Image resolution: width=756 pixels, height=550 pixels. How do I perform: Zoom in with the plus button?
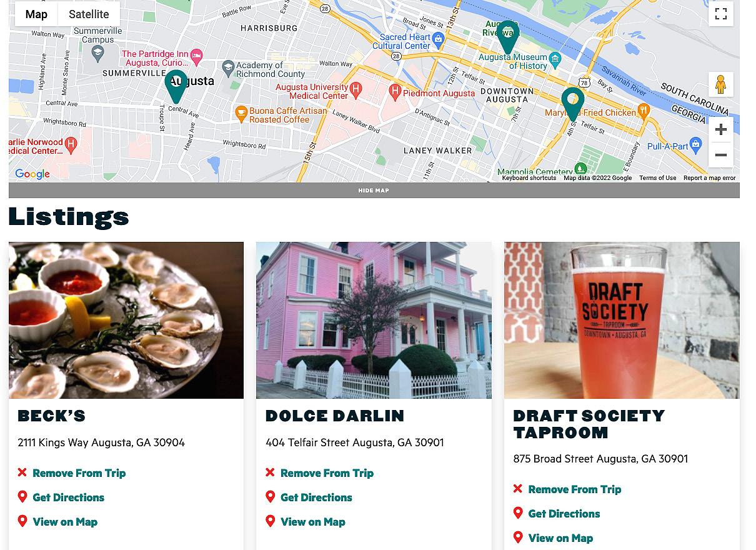pos(720,129)
